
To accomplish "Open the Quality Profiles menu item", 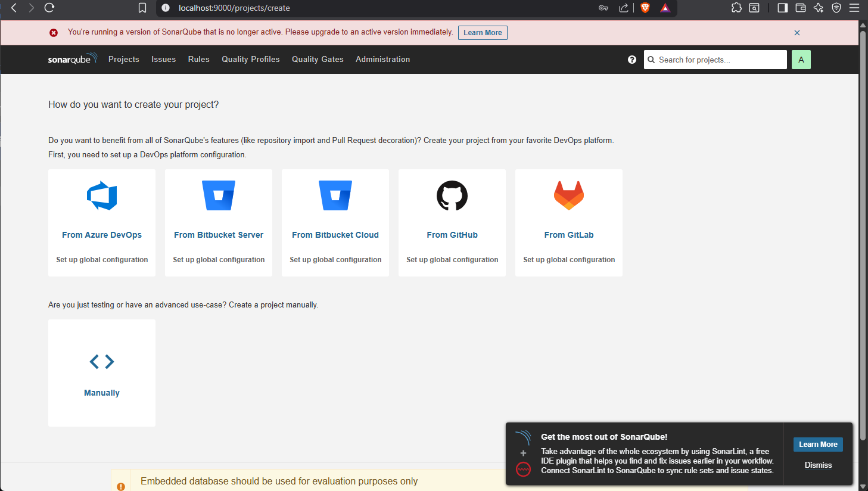I will pos(251,60).
